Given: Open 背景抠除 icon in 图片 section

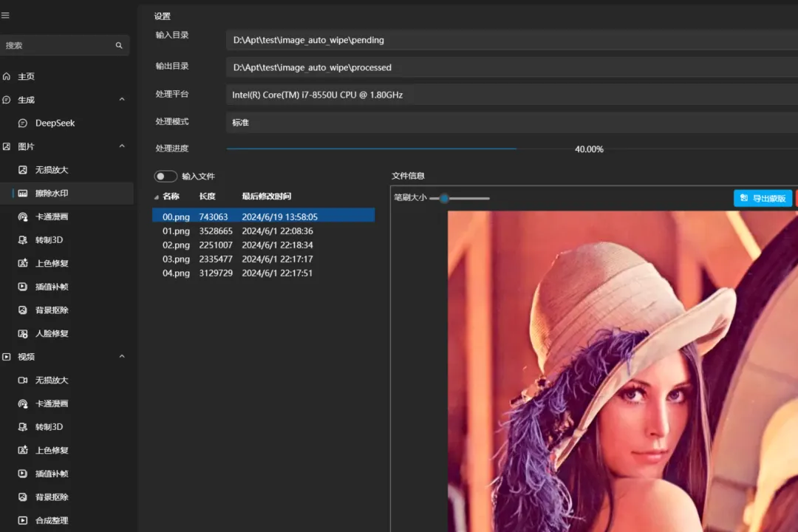Looking at the screenshot, I should 22,310.
